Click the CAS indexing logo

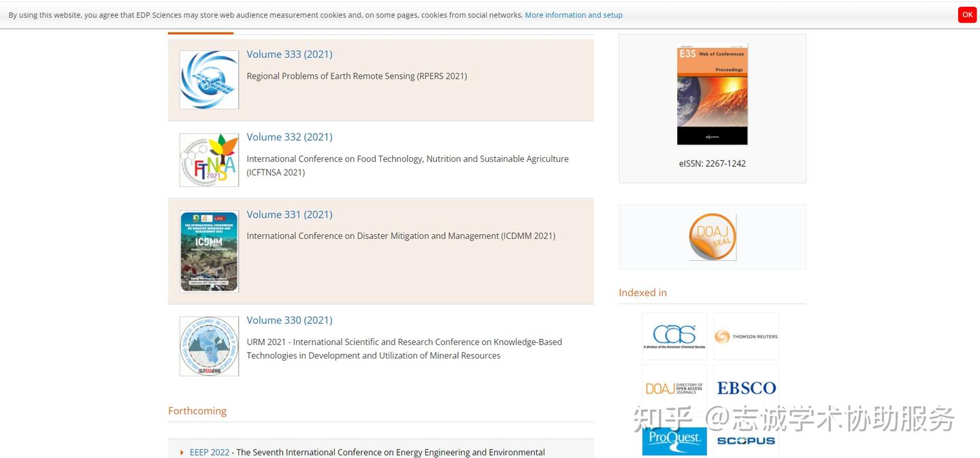coord(674,336)
